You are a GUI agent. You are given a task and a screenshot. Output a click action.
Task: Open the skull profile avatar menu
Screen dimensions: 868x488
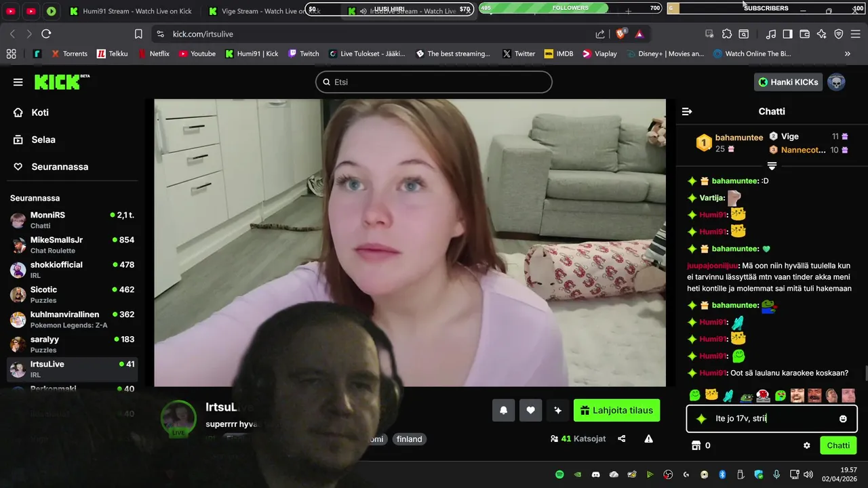(836, 82)
